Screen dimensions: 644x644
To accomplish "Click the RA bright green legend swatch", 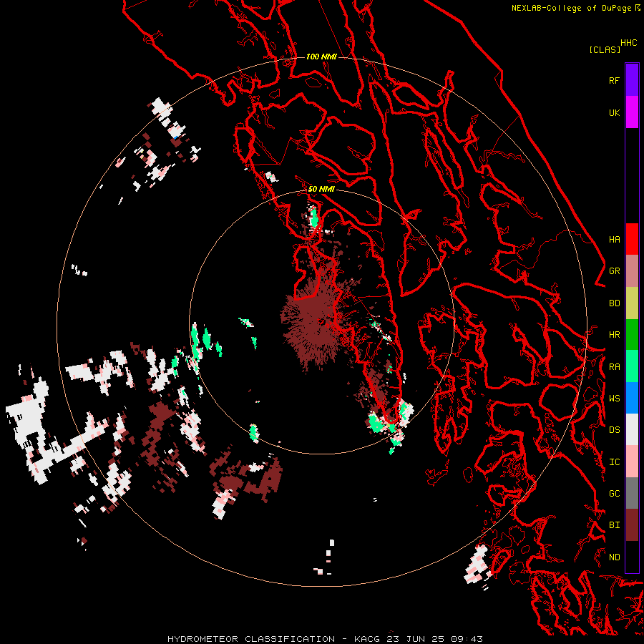I will 632,366.
